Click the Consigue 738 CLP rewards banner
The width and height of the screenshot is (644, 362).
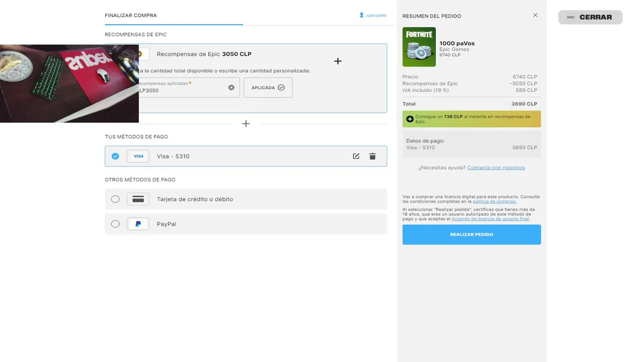pos(471,119)
